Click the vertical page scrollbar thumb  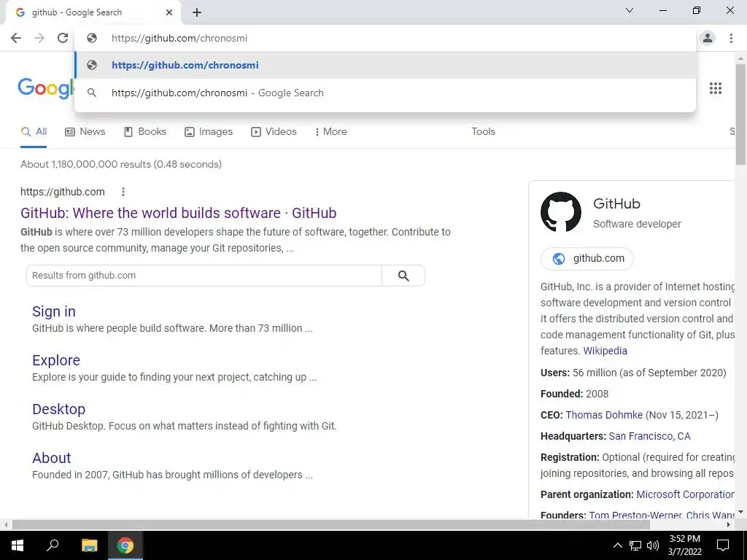(740, 114)
